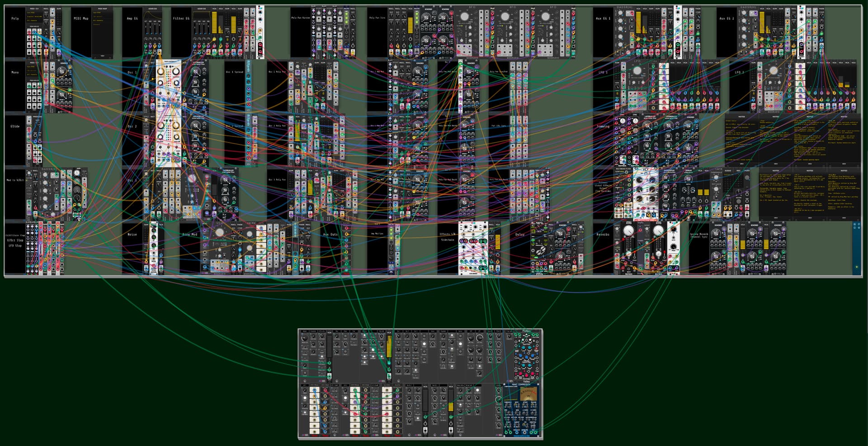
Task: Click the Valley compressor's VU meter
Action: coord(527,392)
